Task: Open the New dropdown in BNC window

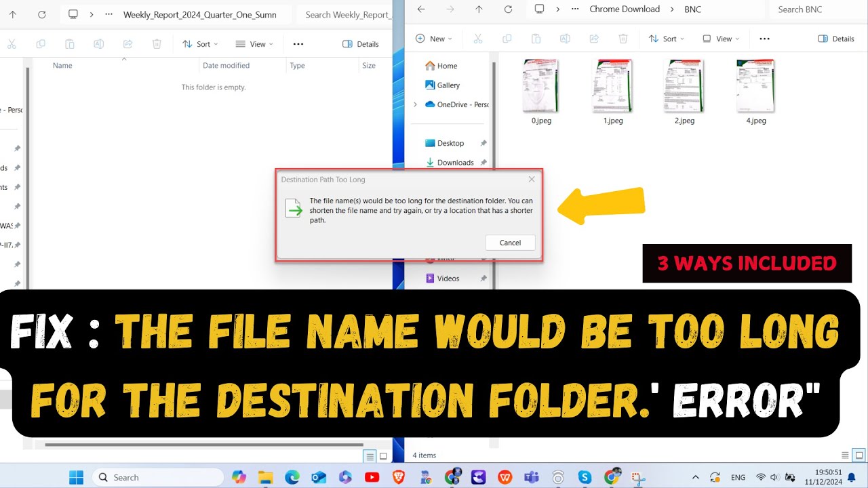Action: [x=435, y=39]
